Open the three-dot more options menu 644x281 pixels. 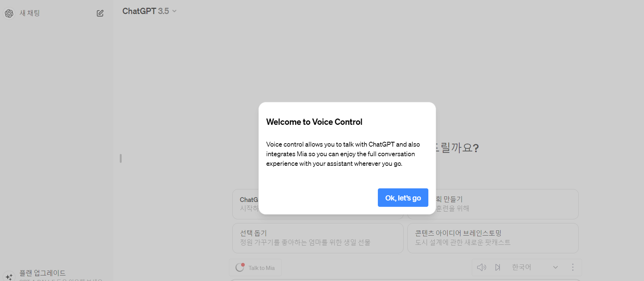[x=573, y=267]
